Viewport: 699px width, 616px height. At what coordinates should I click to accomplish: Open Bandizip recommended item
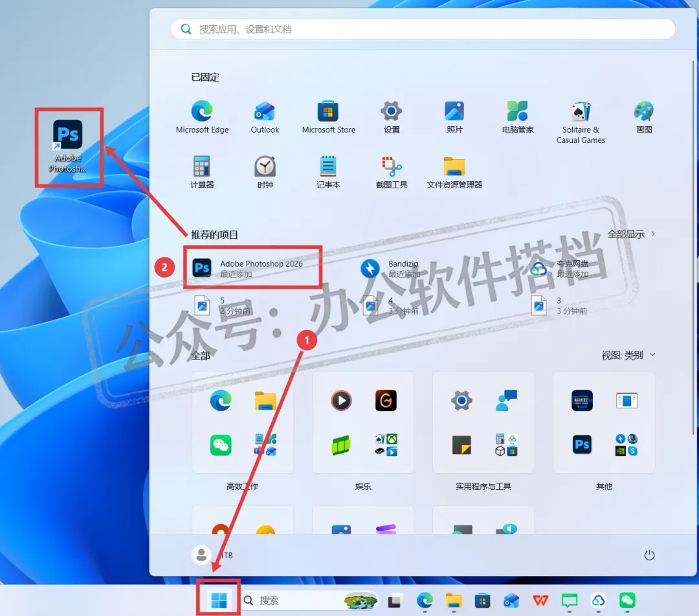[390, 269]
